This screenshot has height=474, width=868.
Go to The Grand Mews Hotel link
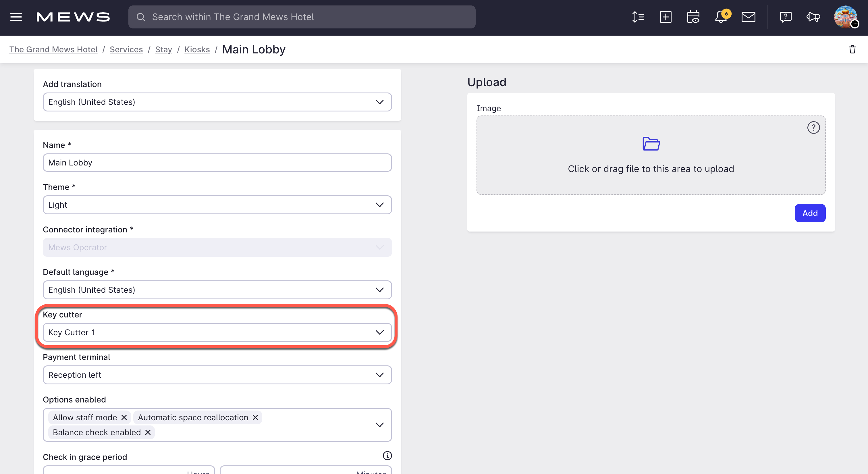pos(53,49)
